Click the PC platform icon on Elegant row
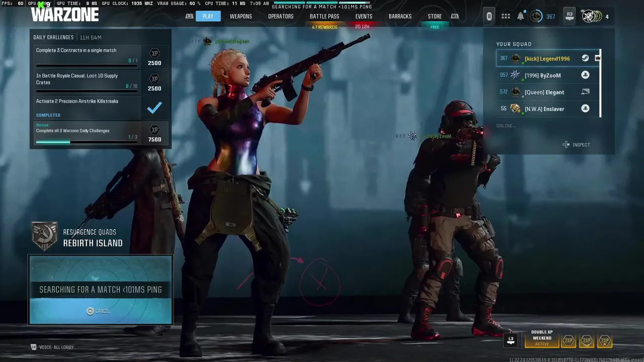Image resolution: width=644 pixels, height=362 pixels. [x=585, y=92]
